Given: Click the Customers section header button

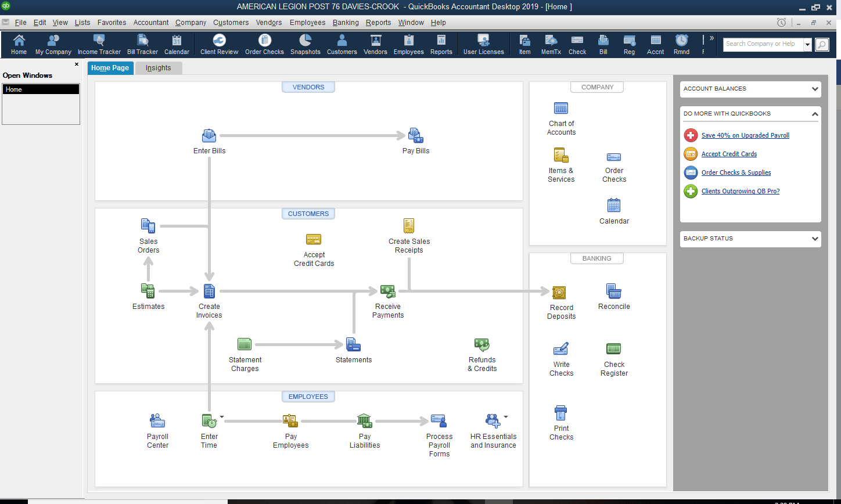Looking at the screenshot, I should [308, 214].
